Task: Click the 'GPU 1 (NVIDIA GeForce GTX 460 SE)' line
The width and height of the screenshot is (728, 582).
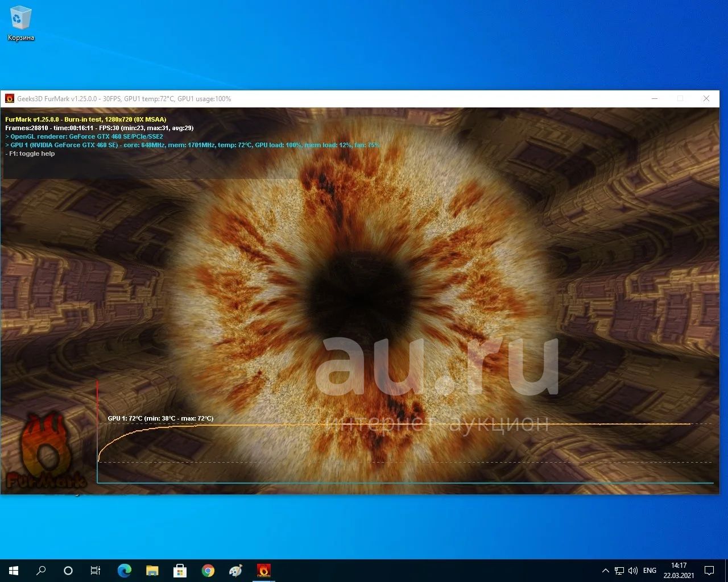Action: [x=193, y=145]
